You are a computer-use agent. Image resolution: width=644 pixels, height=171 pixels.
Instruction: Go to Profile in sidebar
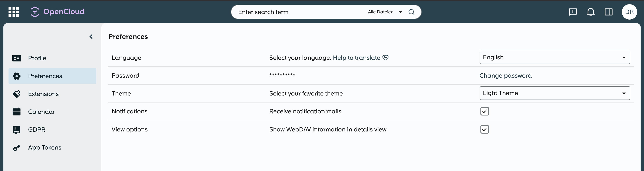click(x=37, y=58)
